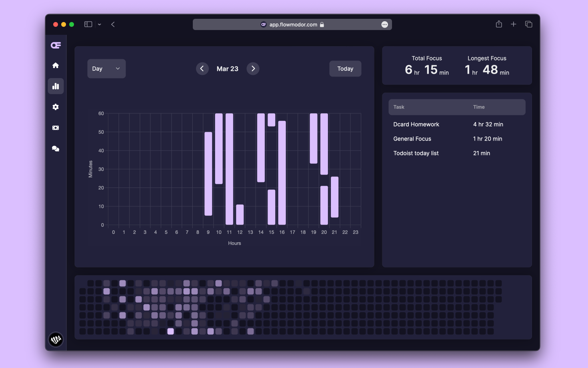The image size is (588, 368).
Task: Open the statistics bar chart page
Action: tap(56, 86)
